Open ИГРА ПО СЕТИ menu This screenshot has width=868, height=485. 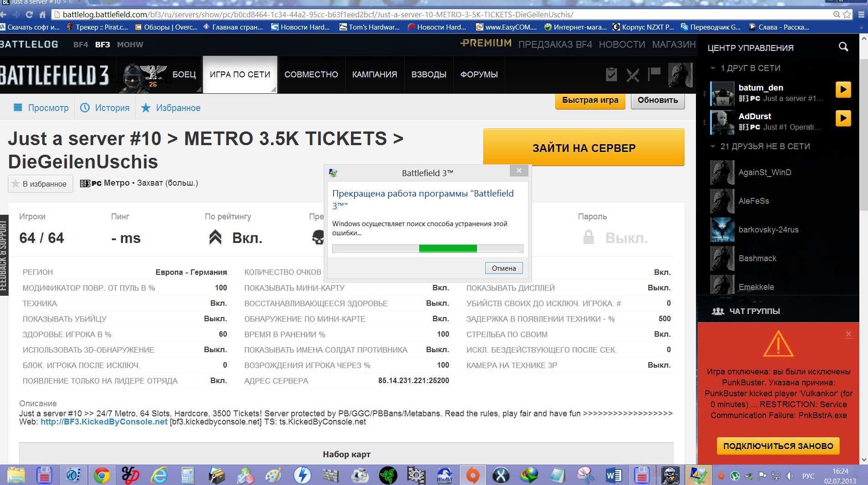click(240, 75)
